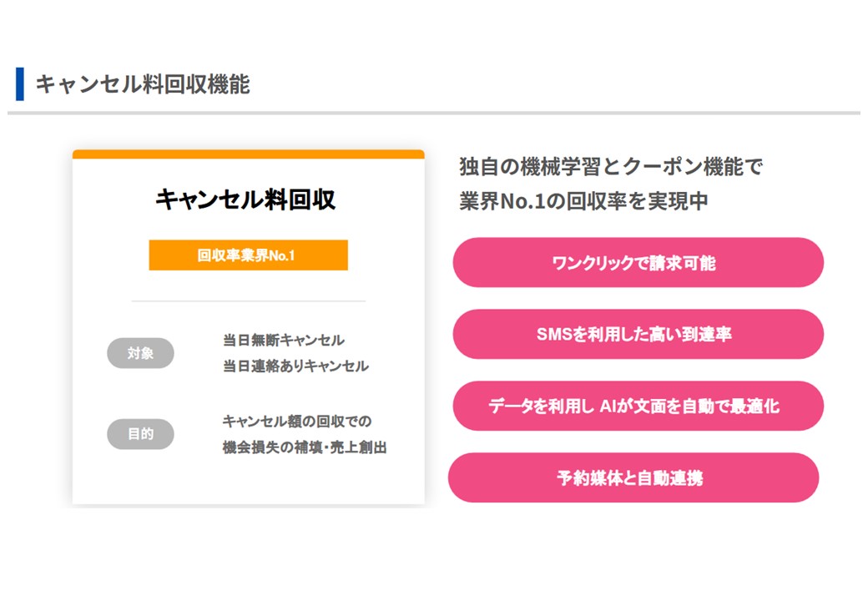This screenshot has height=601, width=868.
Task: Click the 業界No.1の回収率を実現中 headline
Action: (583, 201)
